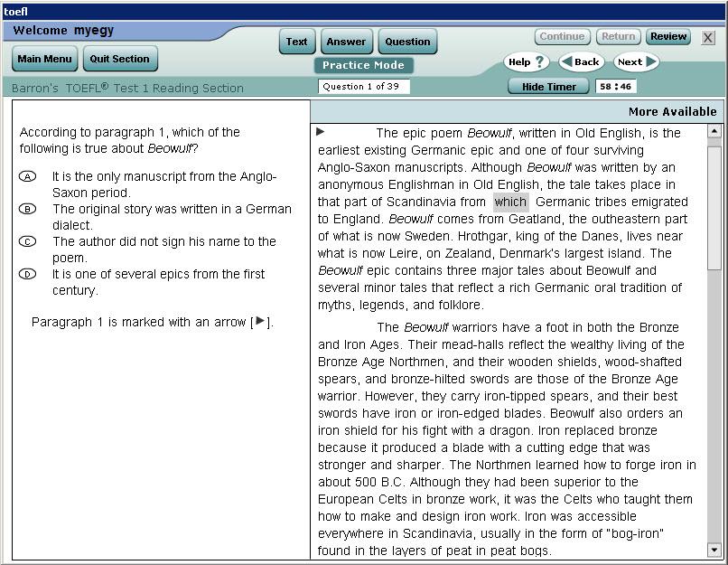Choose option C about the author

(x=28, y=241)
